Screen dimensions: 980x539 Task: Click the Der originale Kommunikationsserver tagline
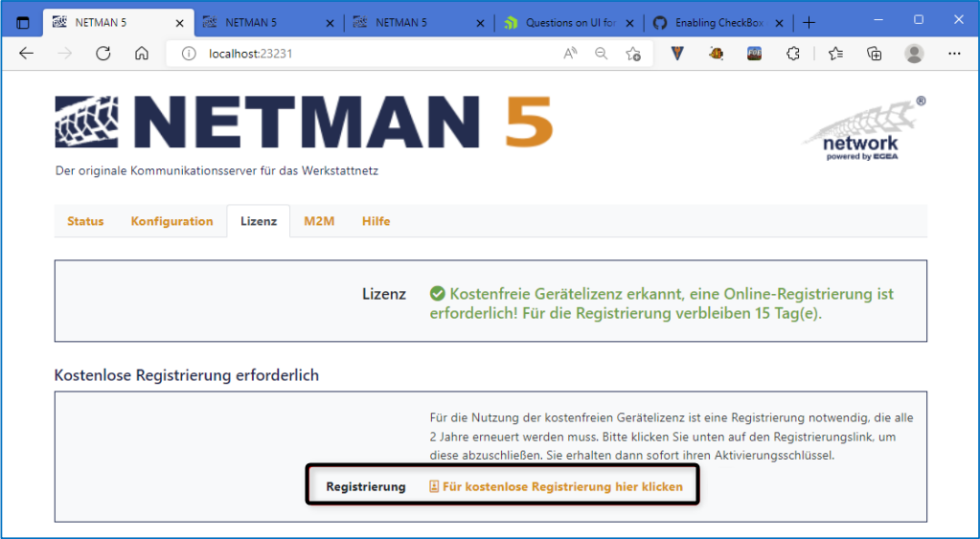[x=217, y=170]
